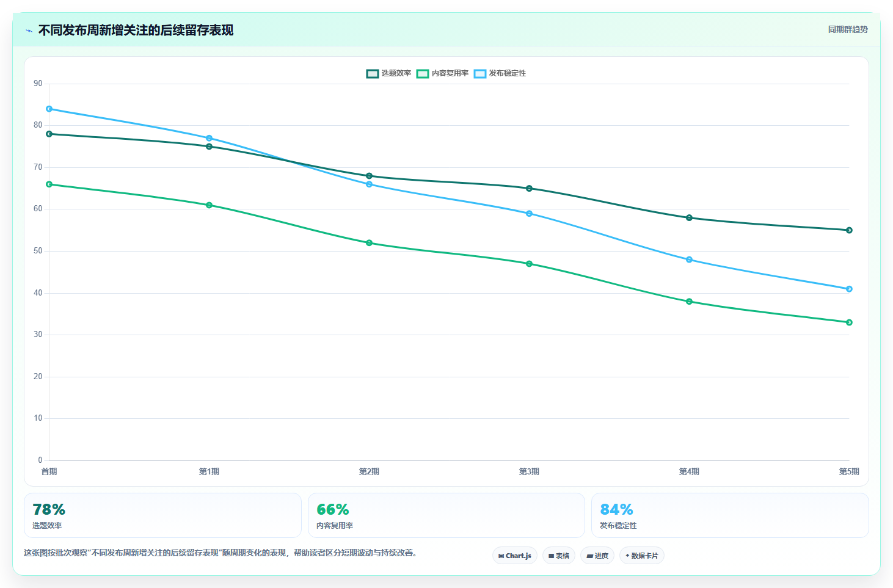Click the 选题效率 data point at 第3期
The width and height of the screenshot is (893, 588).
530,189
